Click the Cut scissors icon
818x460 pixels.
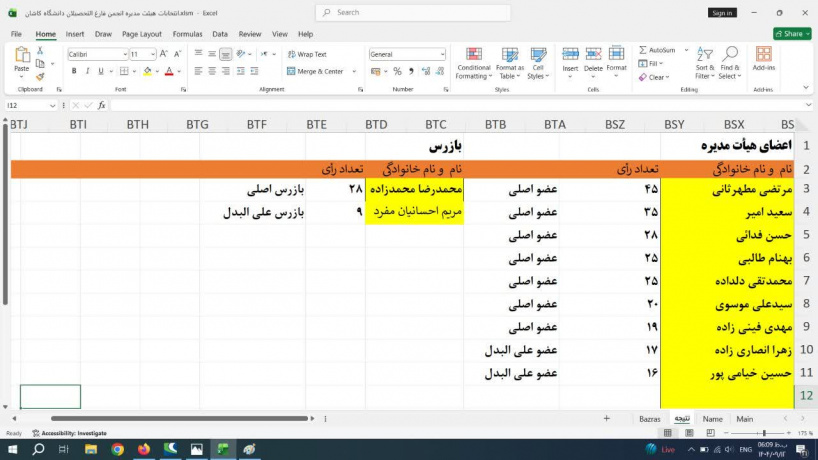(40, 51)
